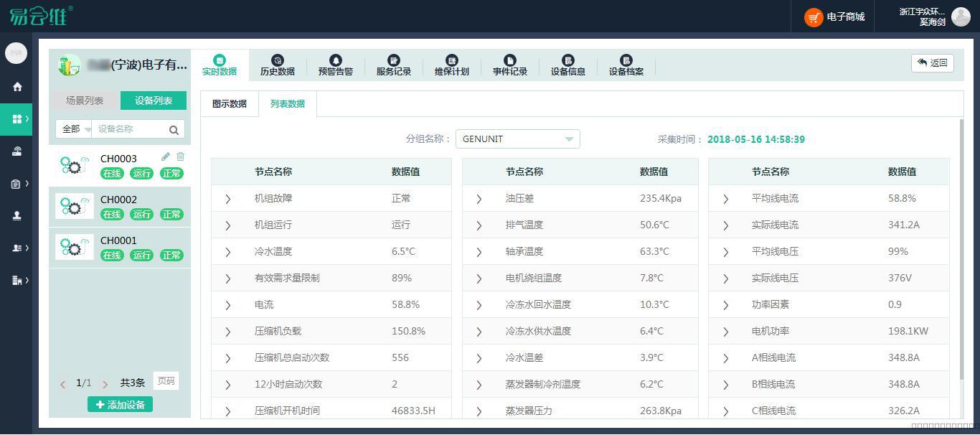
Task: Open the 维保计划 tab
Action: 452,65
